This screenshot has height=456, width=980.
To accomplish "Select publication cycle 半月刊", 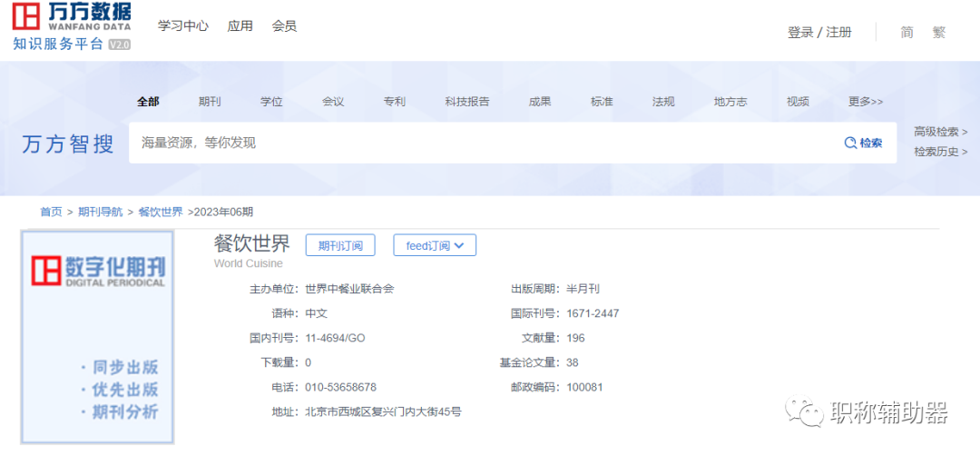I will [583, 289].
